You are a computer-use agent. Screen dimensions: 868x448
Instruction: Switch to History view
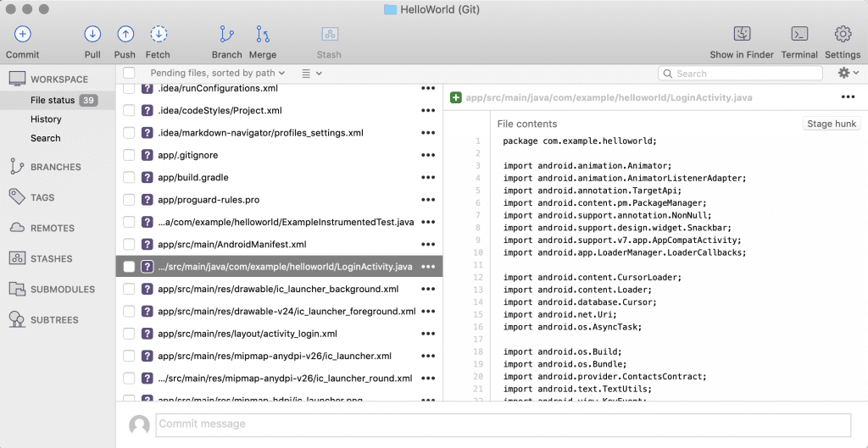46,119
